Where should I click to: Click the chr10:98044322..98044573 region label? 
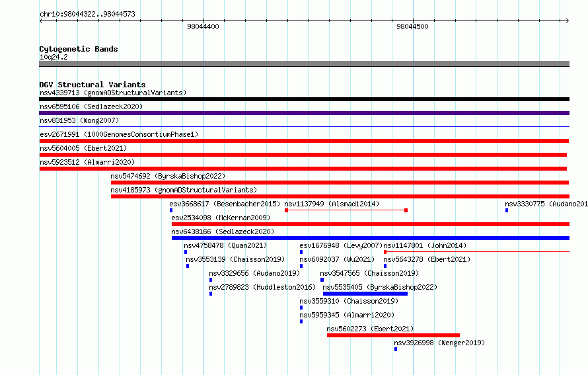click(87, 14)
